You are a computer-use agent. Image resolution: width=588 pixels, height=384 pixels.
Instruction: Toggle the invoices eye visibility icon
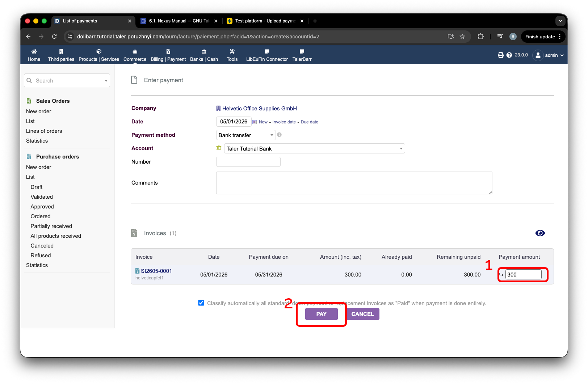tap(540, 233)
